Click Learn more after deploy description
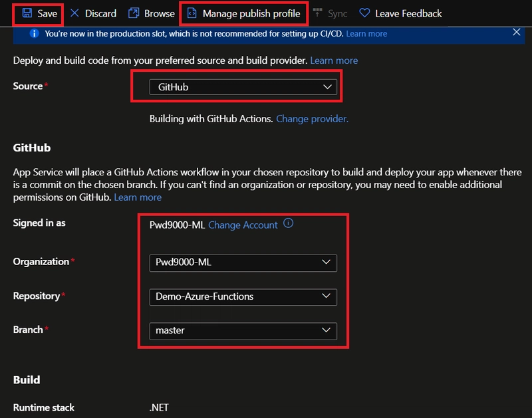The image size is (532, 418). click(x=334, y=60)
